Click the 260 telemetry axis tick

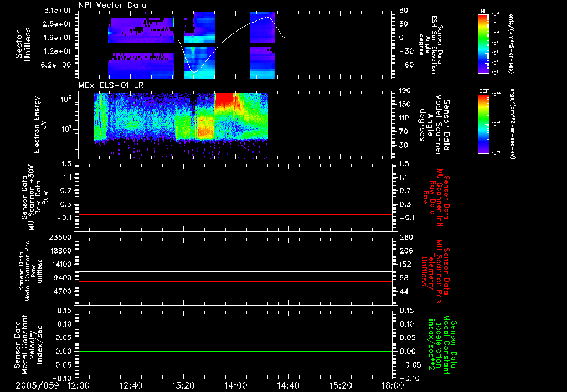pos(405,237)
